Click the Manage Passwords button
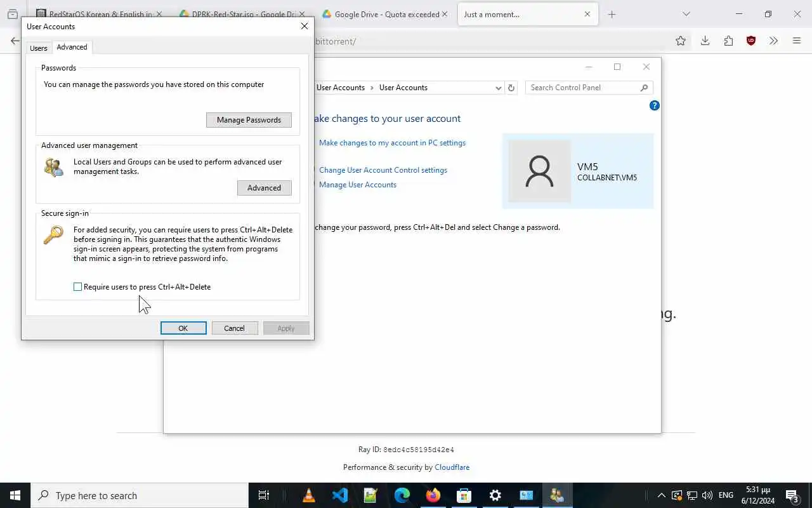This screenshot has height=508, width=812. click(x=249, y=120)
